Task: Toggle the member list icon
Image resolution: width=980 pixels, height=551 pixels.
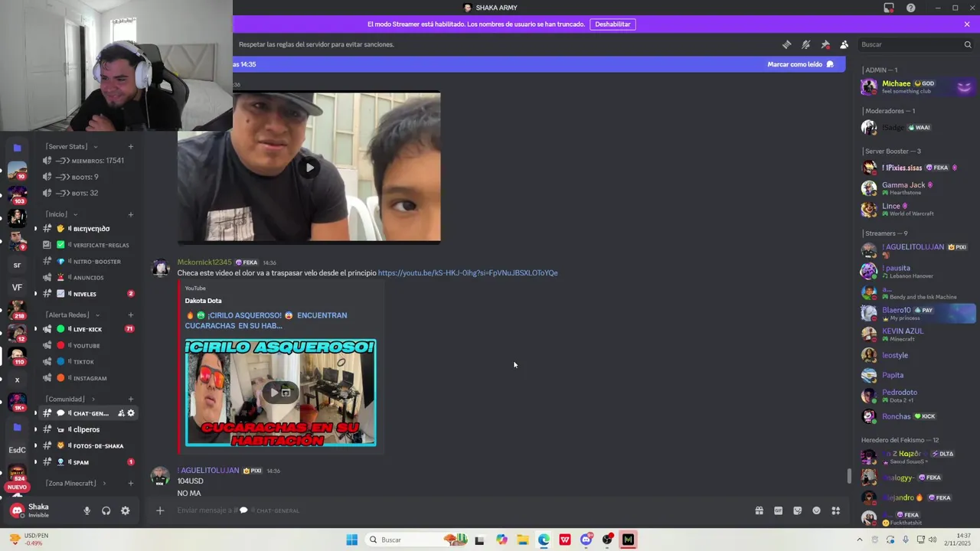Action: coord(844,44)
